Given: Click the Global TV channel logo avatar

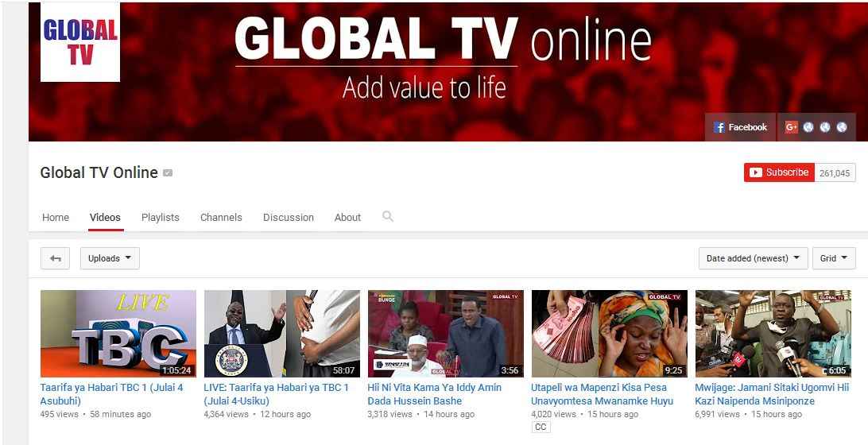Looking at the screenshot, I should (x=80, y=42).
